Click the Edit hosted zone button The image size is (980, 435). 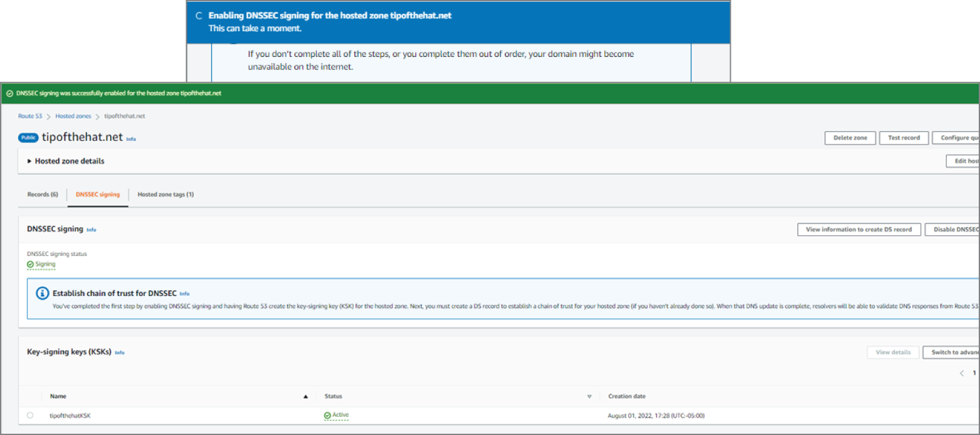pyautogui.click(x=962, y=161)
